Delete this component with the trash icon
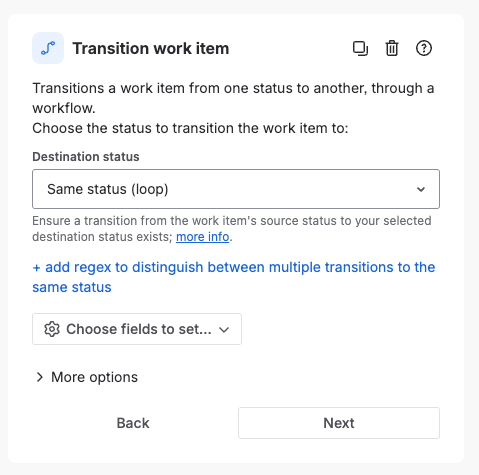The image size is (479, 475). pyautogui.click(x=392, y=48)
